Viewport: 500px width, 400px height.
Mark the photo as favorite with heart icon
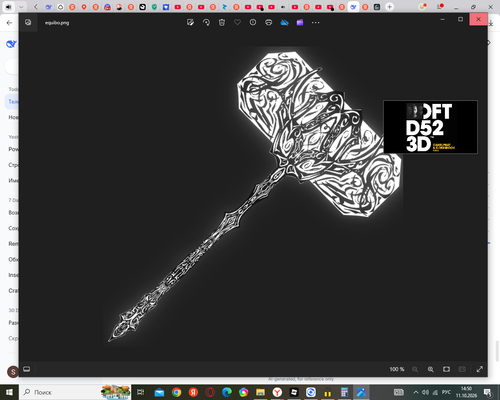click(x=237, y=22)
